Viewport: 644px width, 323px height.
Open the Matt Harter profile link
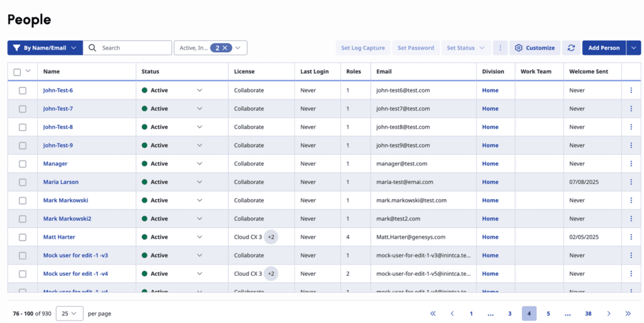pos(59,237)
